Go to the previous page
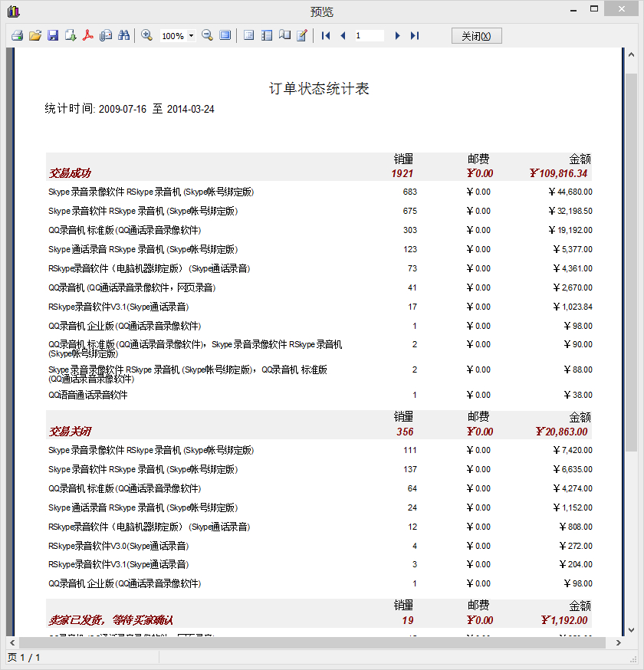 (x=343, y=35)
